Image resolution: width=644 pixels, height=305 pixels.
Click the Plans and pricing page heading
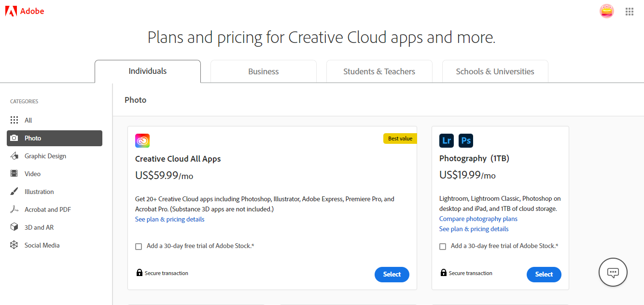click(322, 37)
